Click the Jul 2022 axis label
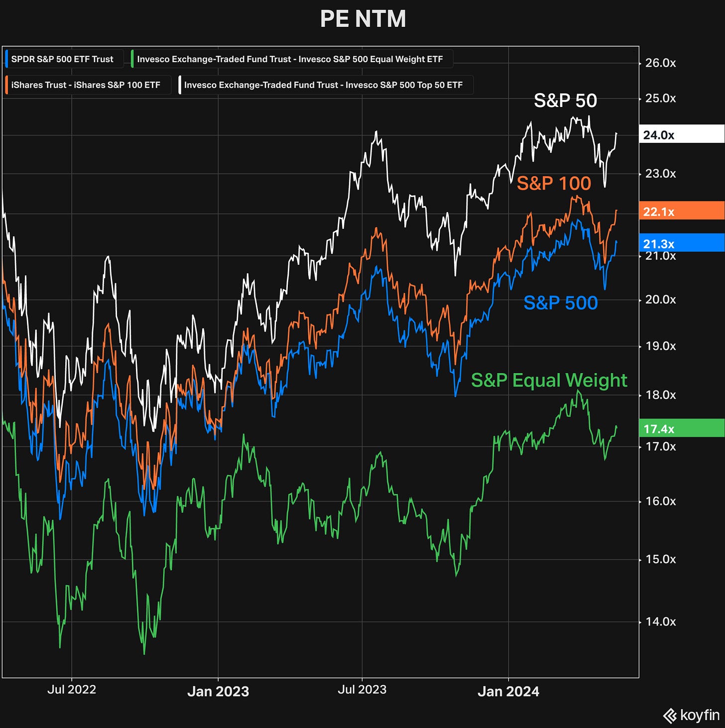Viewport: 725px width, 728px height. 72,690
